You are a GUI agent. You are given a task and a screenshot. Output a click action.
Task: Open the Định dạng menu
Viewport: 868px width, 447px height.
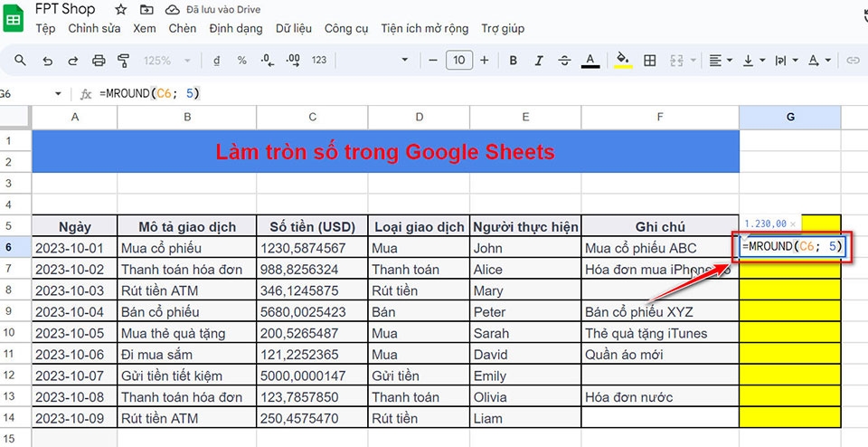(x=236, y=28)
